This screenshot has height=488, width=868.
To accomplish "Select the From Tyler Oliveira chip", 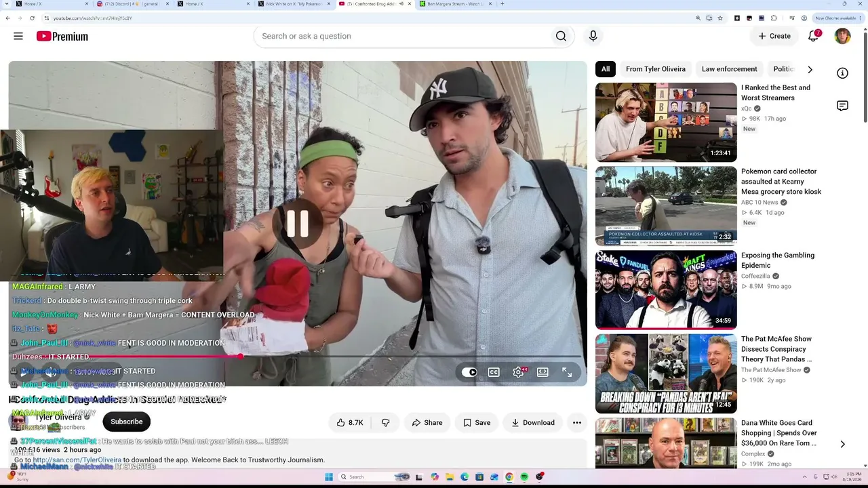I will 656,69.
